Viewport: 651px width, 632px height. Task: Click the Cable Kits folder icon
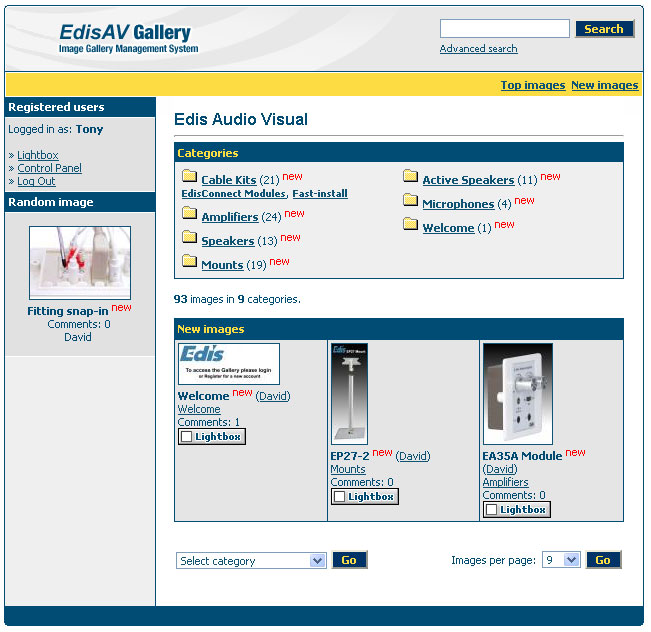pyautogui.click(x=189, y=176)
